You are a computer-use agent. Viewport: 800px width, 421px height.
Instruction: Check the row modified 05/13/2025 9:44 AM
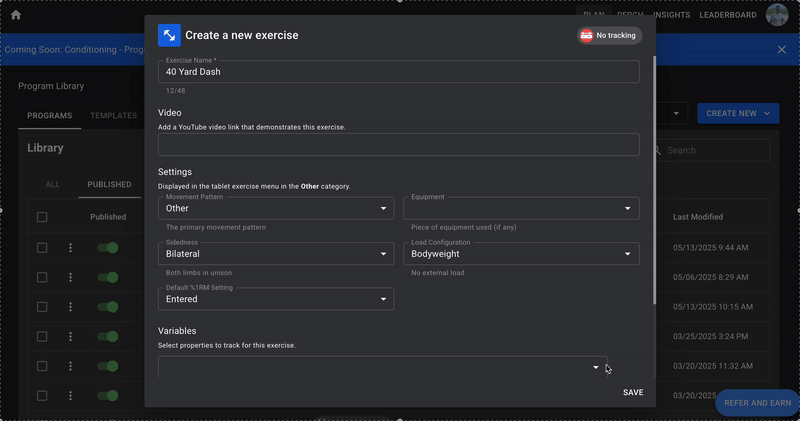pos(42,248)
